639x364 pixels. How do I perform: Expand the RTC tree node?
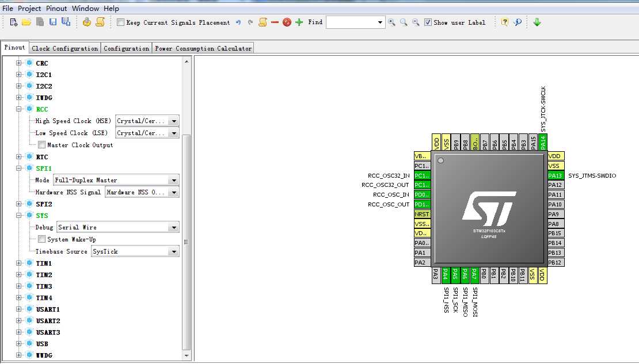pos(19,157)
